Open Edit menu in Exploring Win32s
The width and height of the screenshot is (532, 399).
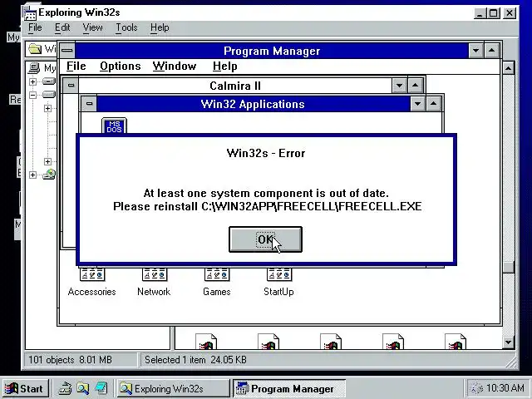[62, 27]
